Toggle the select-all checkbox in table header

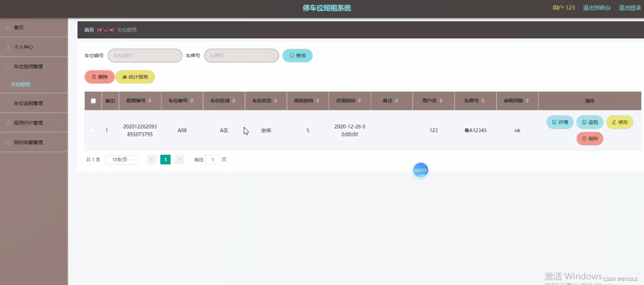pyautogui.click(x=93, y=101)
